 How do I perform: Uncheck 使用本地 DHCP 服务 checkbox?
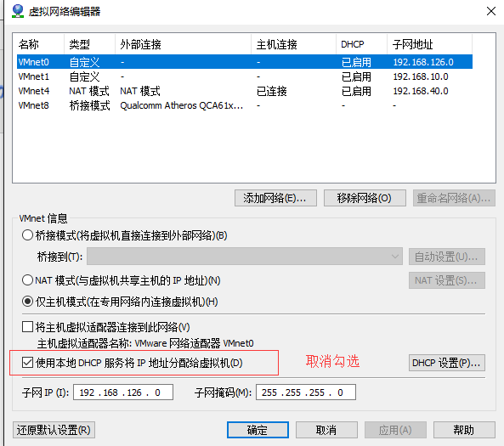28,363
